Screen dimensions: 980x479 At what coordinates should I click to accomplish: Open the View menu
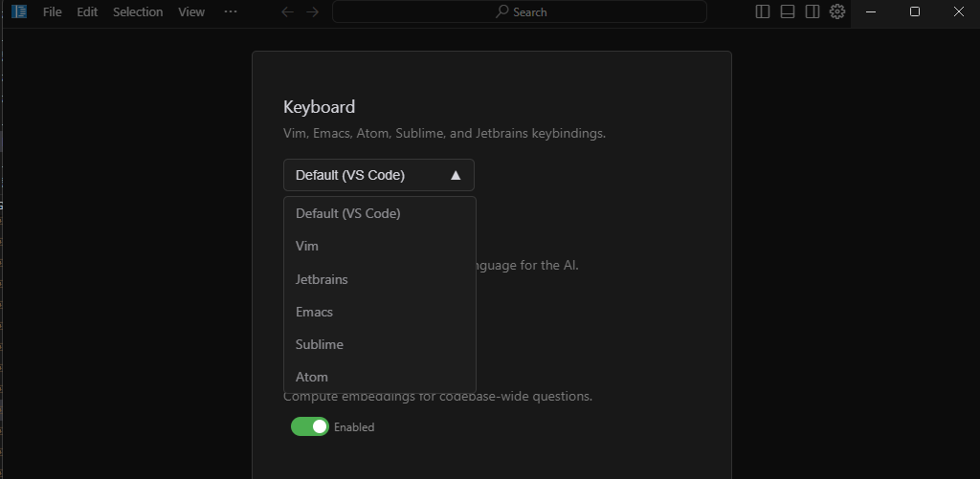[x=191, y=11]
